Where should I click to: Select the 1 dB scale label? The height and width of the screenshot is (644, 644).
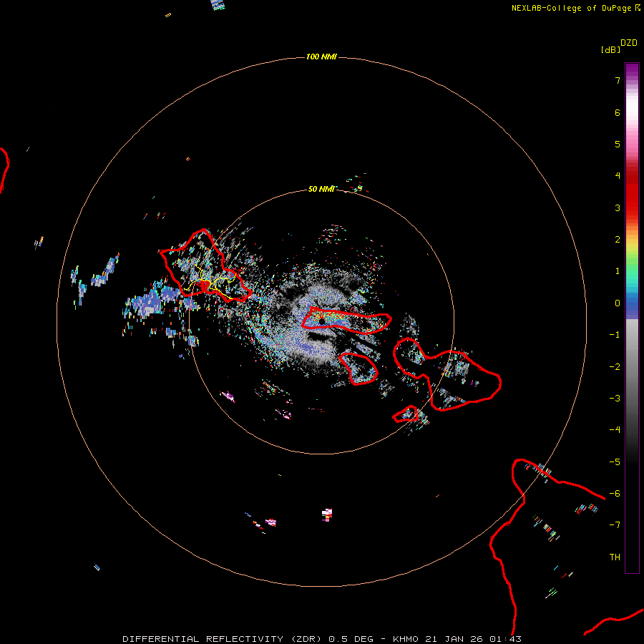[618, 271]
